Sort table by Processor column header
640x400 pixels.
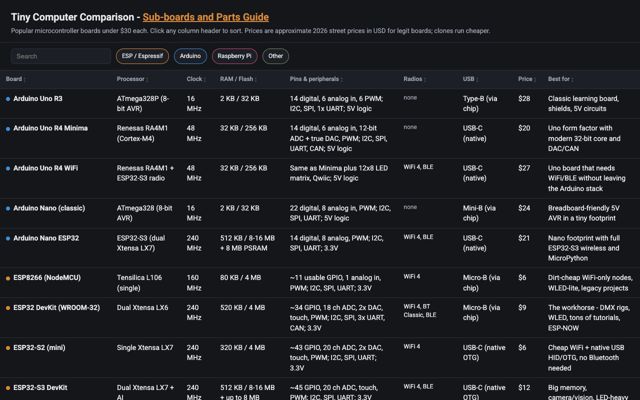132,79
